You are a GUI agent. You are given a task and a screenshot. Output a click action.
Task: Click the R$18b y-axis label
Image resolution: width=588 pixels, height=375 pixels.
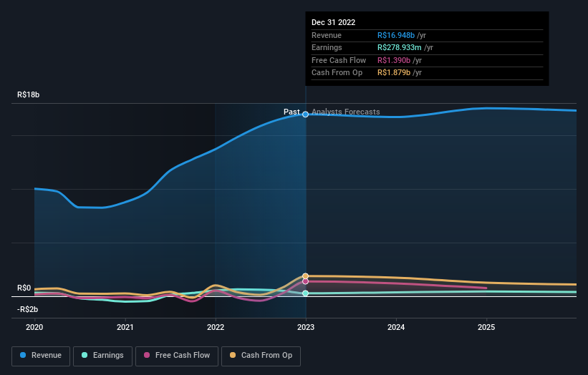point(28,94)
